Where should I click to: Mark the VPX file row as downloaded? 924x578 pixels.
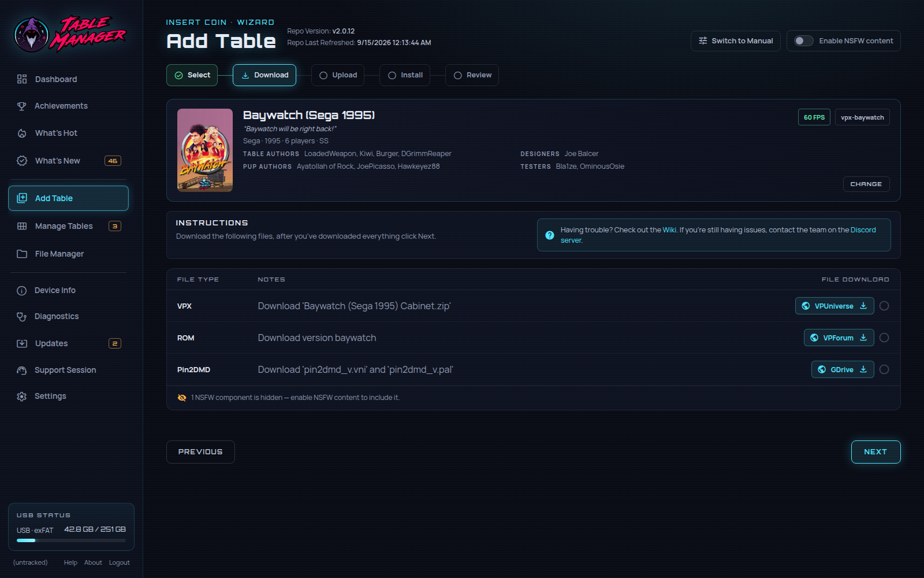coord(884,306)
